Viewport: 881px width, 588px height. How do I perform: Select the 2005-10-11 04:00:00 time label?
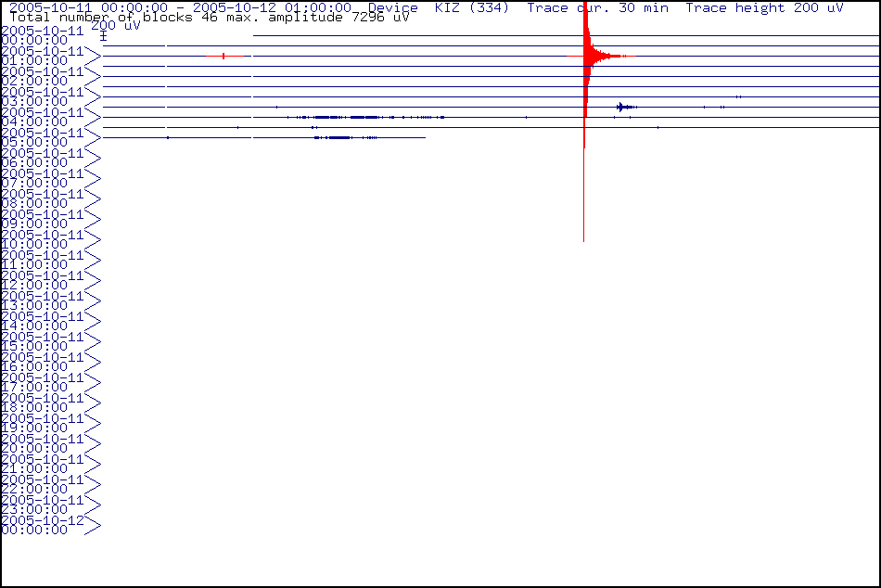[42, 117]
